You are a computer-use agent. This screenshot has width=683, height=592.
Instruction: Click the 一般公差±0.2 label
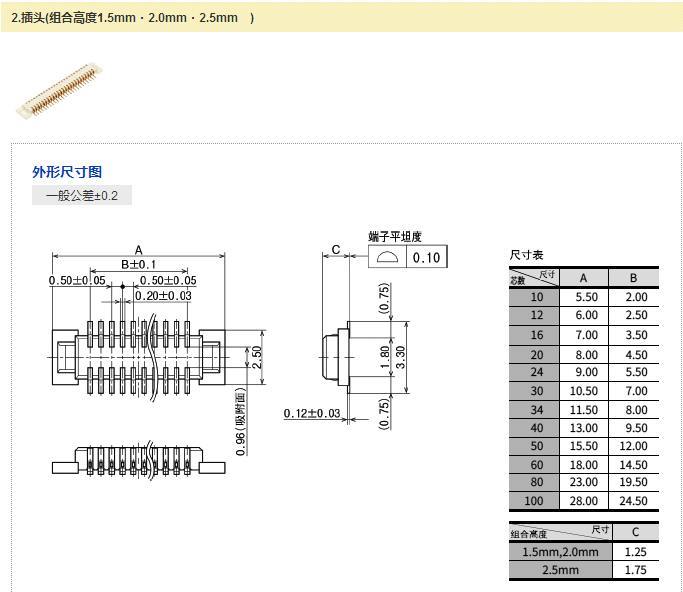(x=82, y=196)
